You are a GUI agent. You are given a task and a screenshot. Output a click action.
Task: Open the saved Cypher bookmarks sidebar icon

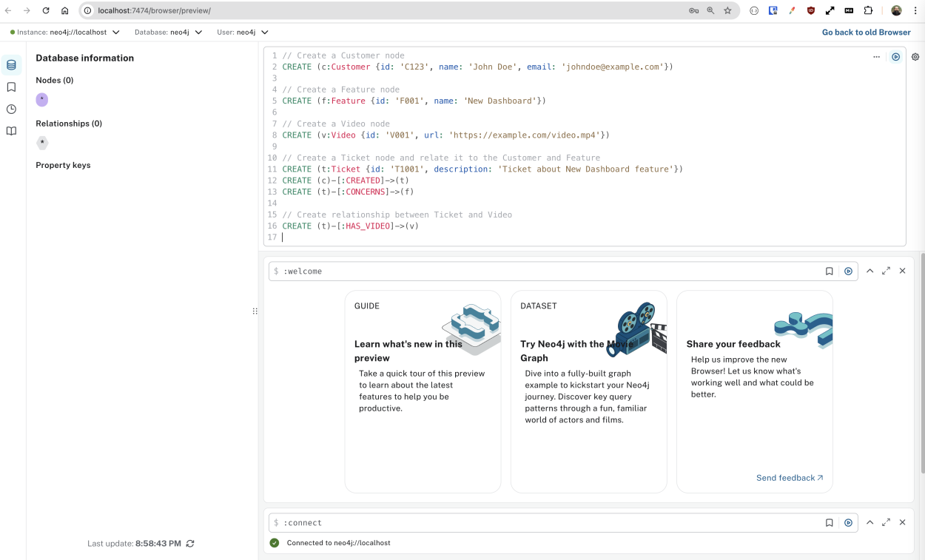pyautogui.click(x=10, y=86)
